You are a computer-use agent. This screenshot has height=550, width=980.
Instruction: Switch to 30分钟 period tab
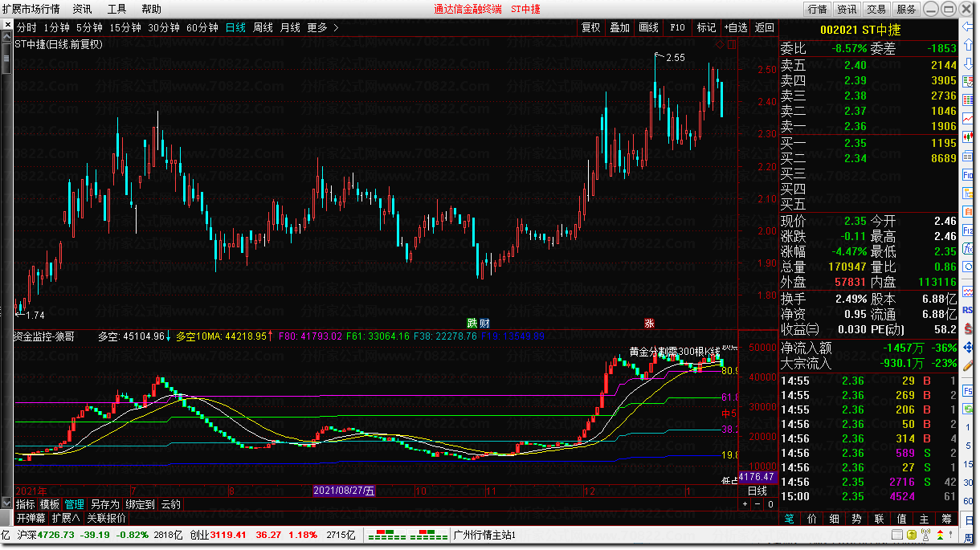165,27
